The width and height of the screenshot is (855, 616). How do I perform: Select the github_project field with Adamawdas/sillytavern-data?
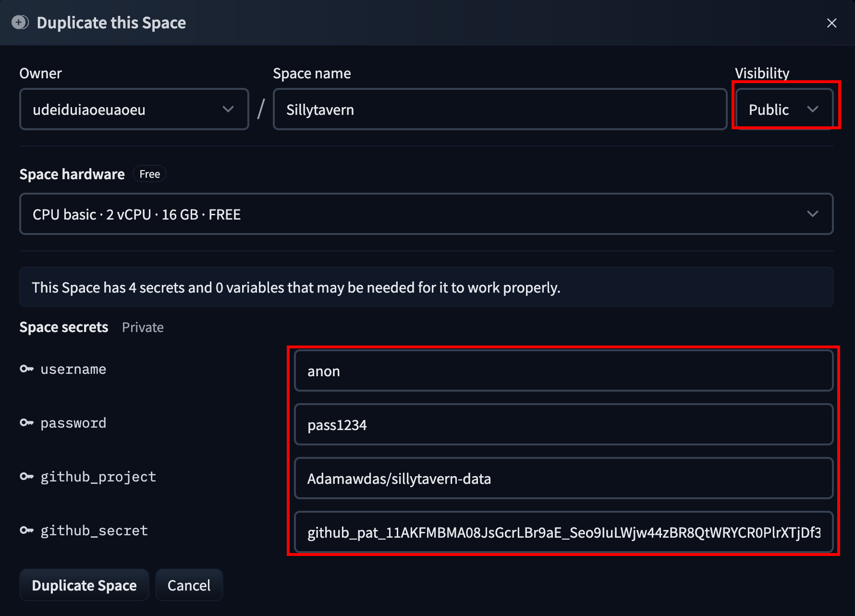click(x=563, y=479)
